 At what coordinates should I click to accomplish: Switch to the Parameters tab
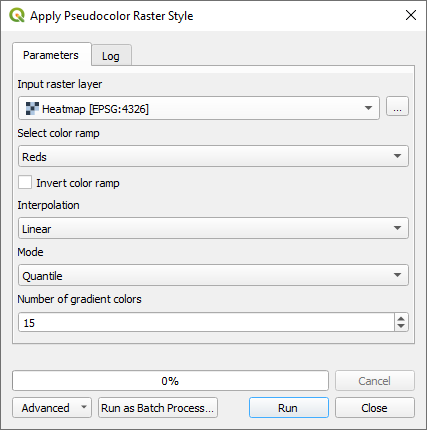click(x=51, y=55)
